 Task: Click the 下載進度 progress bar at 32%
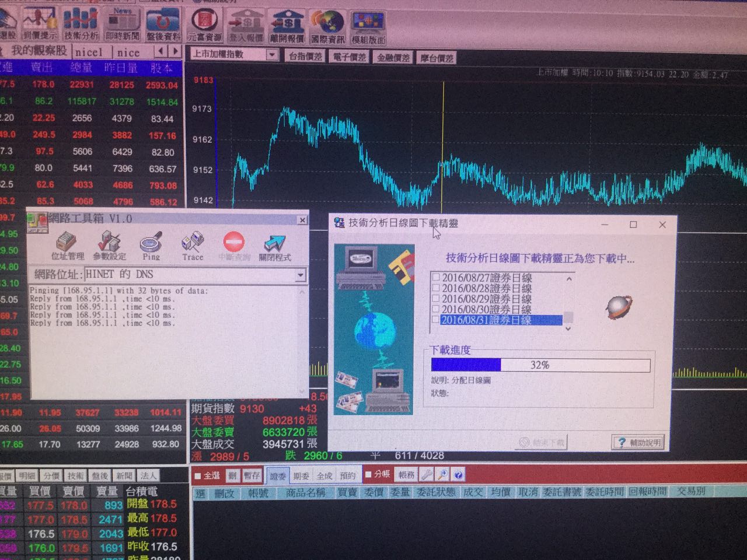pos(540,365)
